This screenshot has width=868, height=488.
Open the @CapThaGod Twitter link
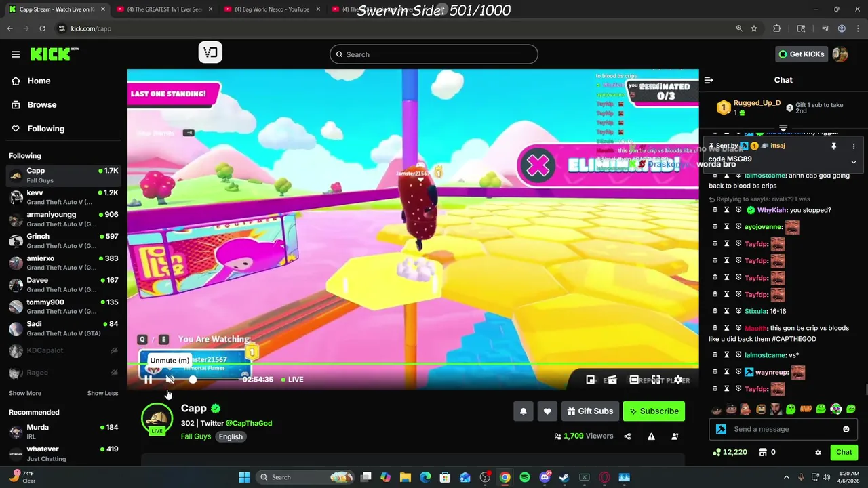(x=249, y=423)
